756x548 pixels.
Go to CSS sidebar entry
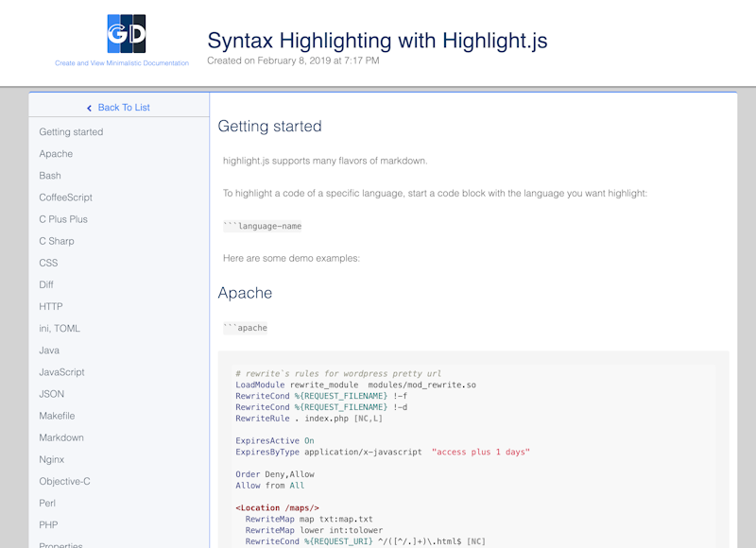point(48,263)
